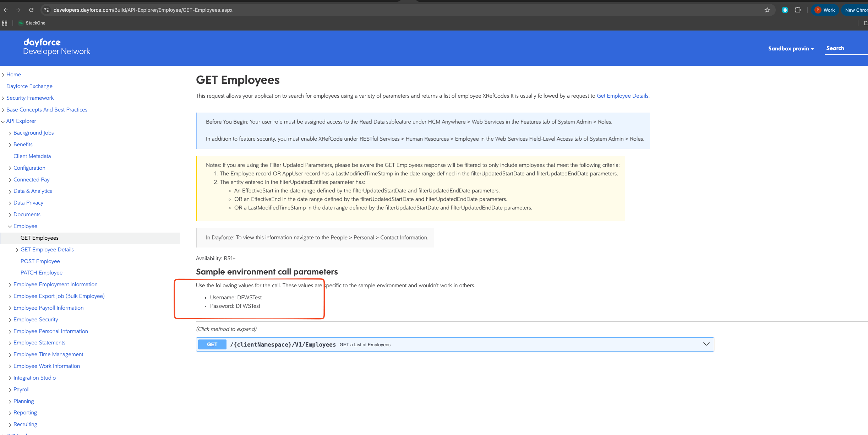Open Planning section
This screenshot has width=868, height=435.
24,401
